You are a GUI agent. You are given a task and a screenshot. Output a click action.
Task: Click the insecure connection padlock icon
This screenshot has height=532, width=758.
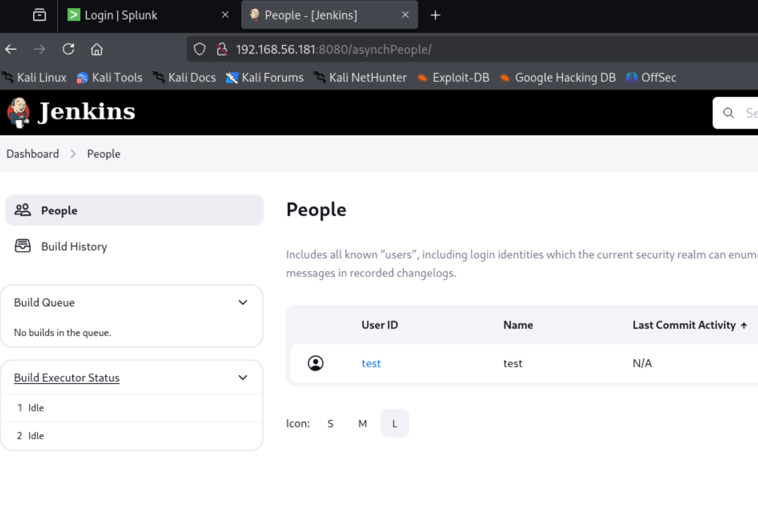(222, 49)
